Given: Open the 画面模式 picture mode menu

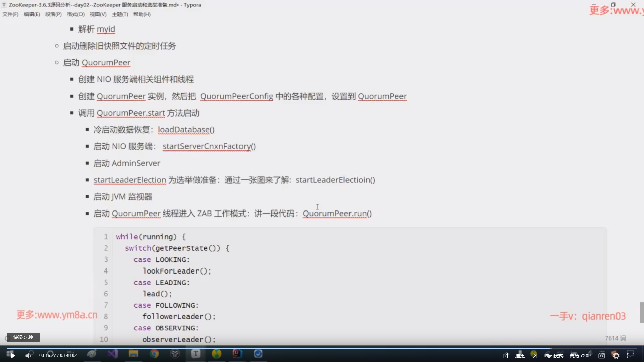Looking at the screenshot, I should pos(553,355).
